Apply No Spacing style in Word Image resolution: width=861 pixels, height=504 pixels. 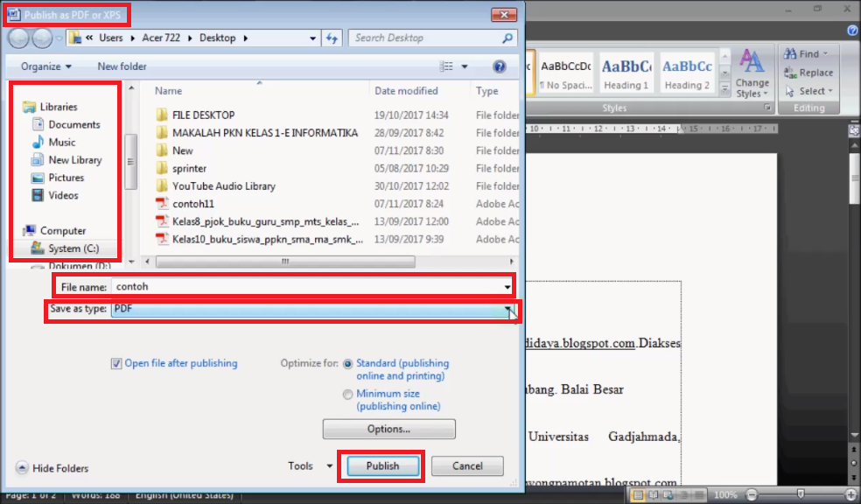[x=565, y=73]
